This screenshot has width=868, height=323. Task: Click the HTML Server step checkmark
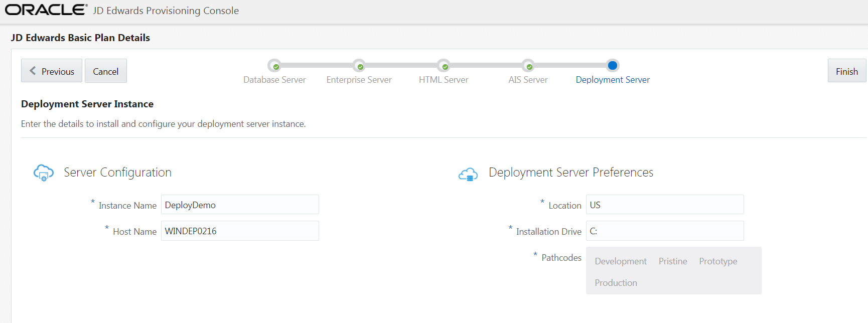tap(444, 66)
